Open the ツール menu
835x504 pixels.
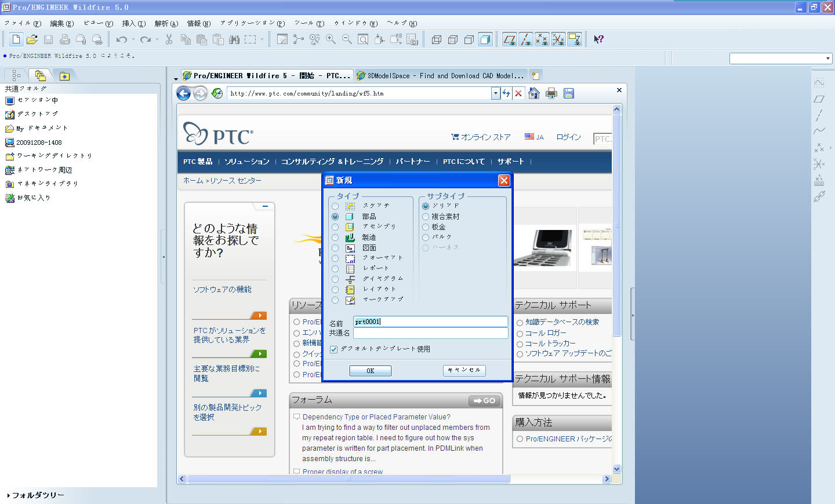pyautogui.click(x=309, y=24)
